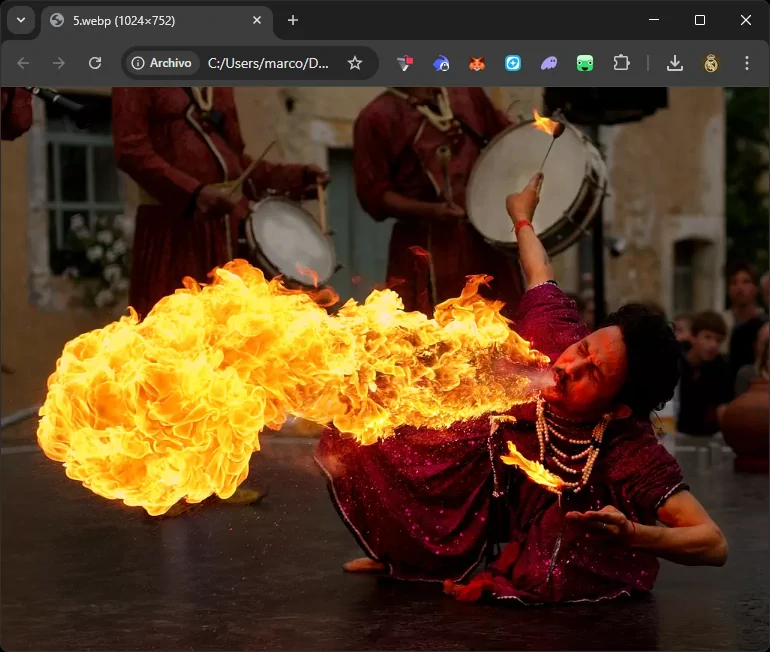Image resolution: width=770 pixels, height=652 pixels.
Task: Go back to previous page
Action: click(x=23, y=63)
